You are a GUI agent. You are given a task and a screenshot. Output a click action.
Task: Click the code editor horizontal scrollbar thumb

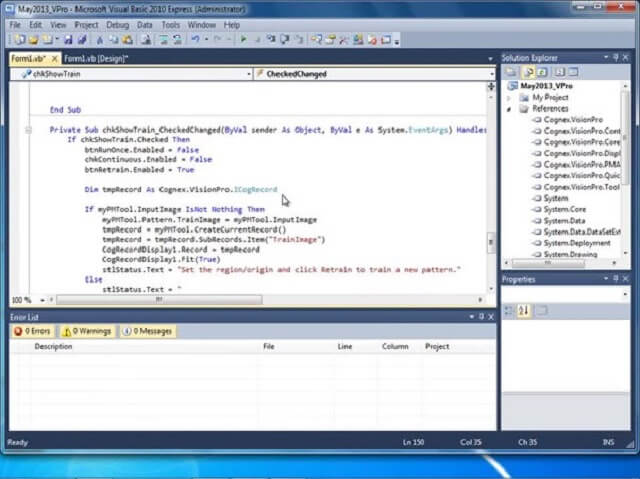[159, 300]
